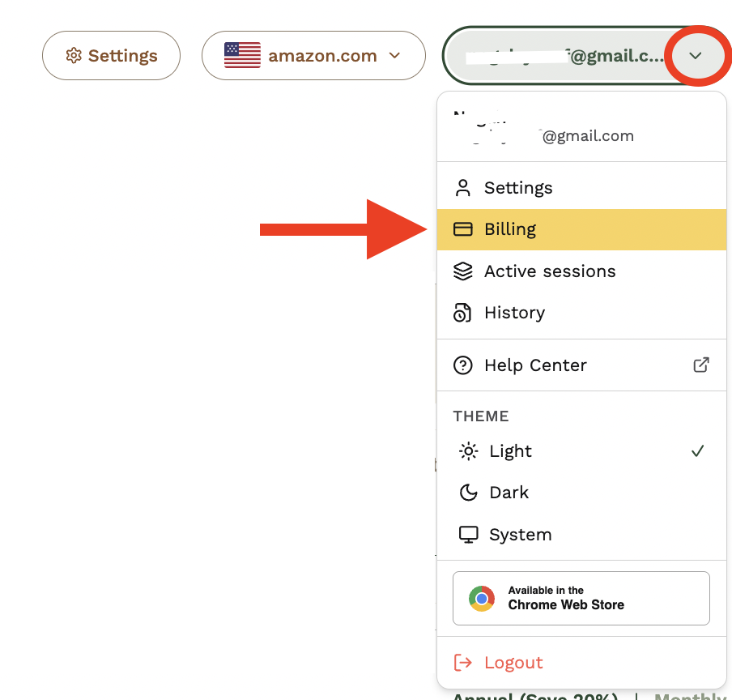Image resolution: width=732 pixels, height=700 pixels.
Task: Open Active sessions menu entry
Action: (x=581, y=271)
